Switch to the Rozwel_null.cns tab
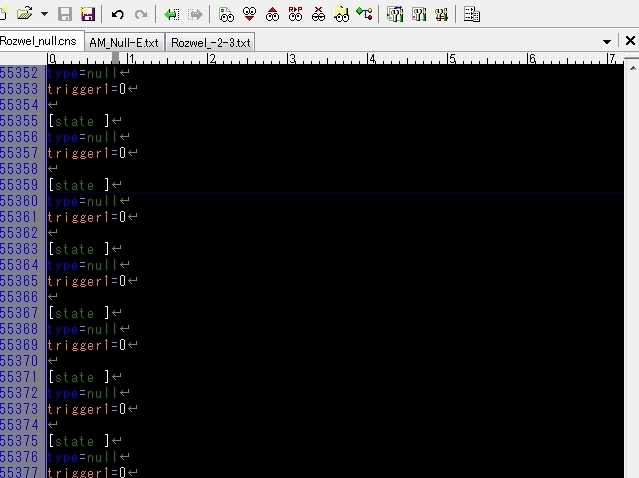This screenshot has height=478, width=639. pos(41,41)
